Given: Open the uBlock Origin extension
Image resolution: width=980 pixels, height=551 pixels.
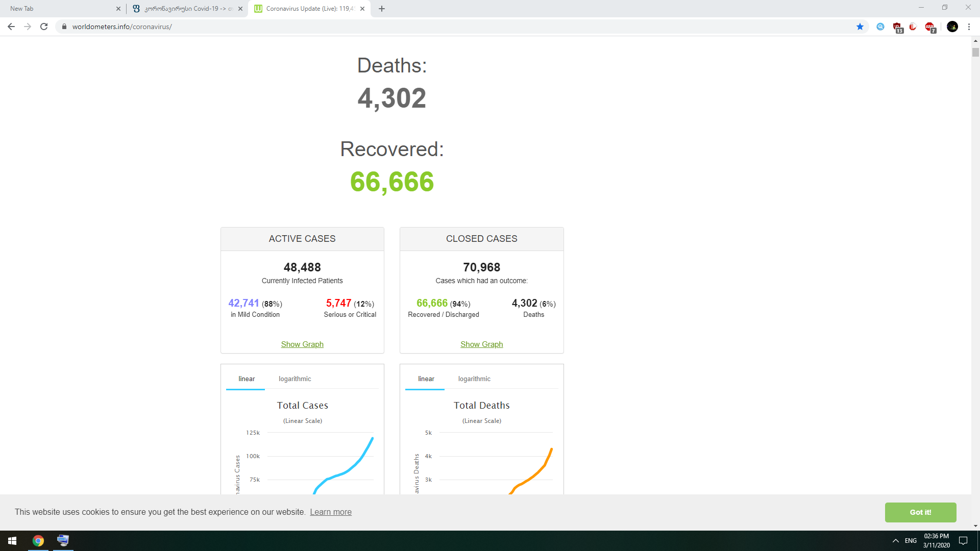Looking at the screenshot, I should 897,27.
